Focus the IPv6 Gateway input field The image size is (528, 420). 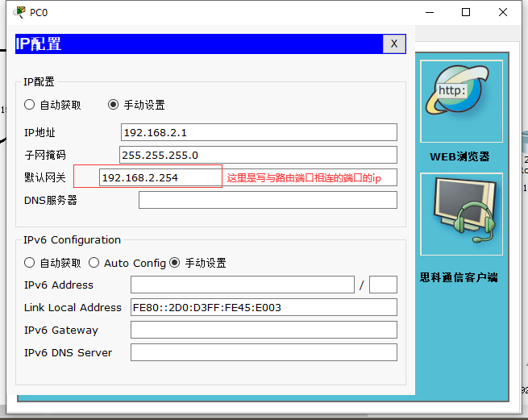coord(264,330)
